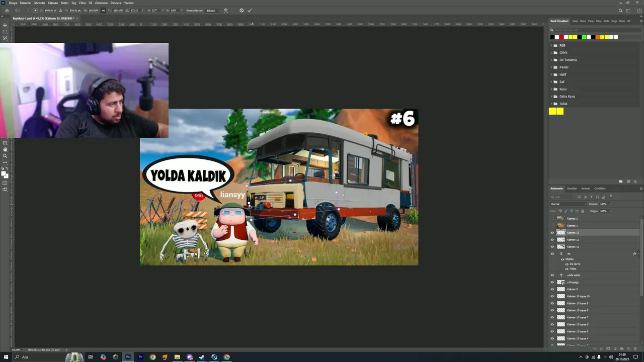Select the Lasso tool in toolbar
The width and height of the screenshot is (644, 362).
(5, 38)
